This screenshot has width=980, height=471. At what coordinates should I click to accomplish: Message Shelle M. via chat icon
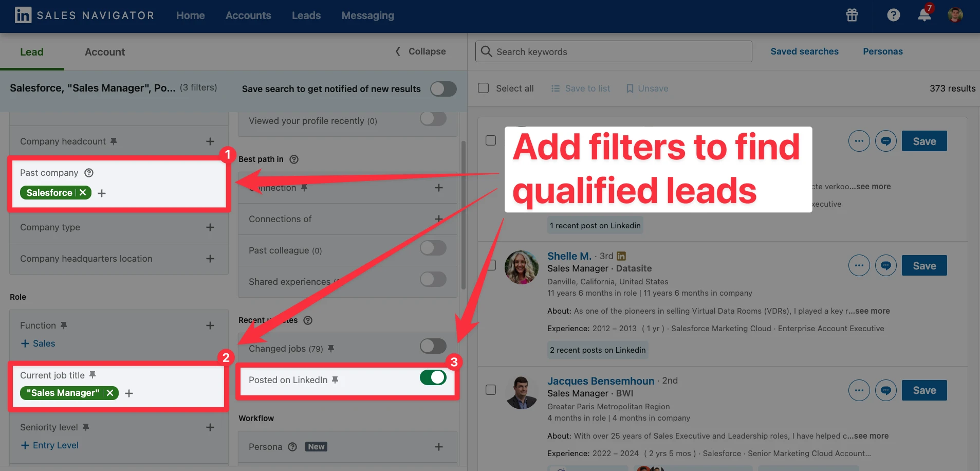pyautogui.click(x=886, y=265)
